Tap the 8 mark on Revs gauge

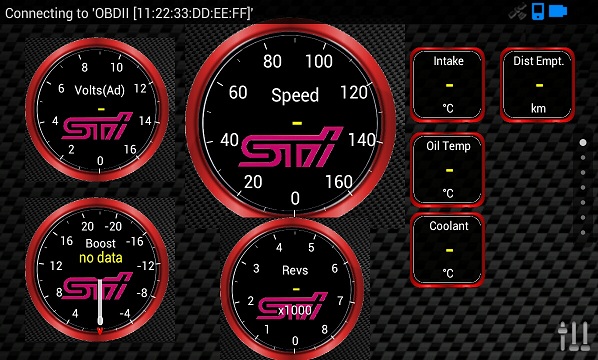(x=325, y=329)
